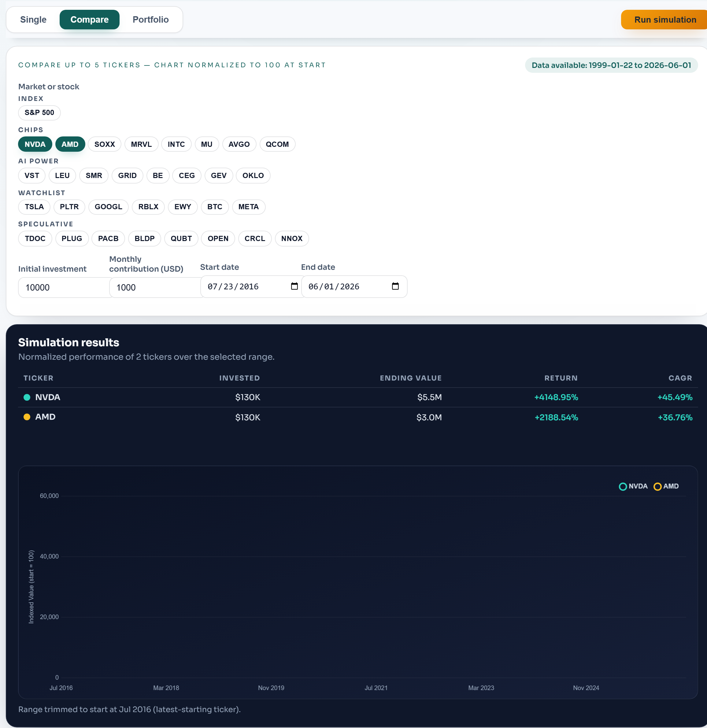Select QCOM ticker chip
This screenshot has height=728, width=707.
[277, 144]
